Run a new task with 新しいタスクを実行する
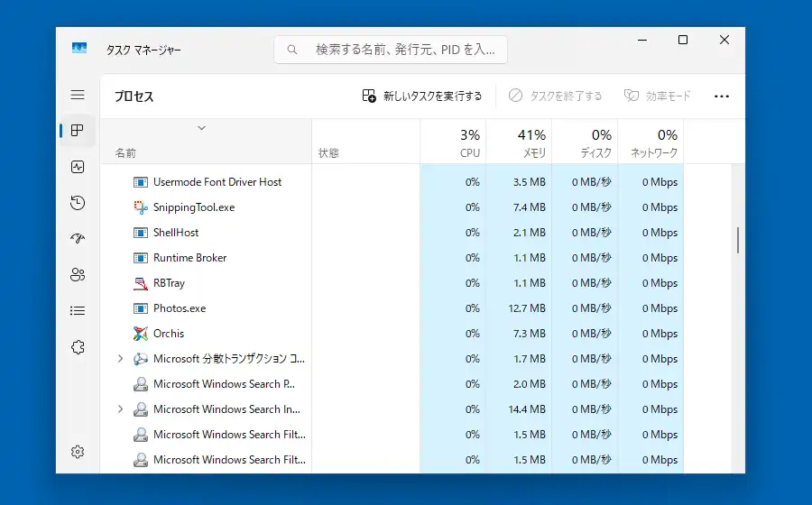The height and width of the screenshot is (505, 812). click(422, 96)
